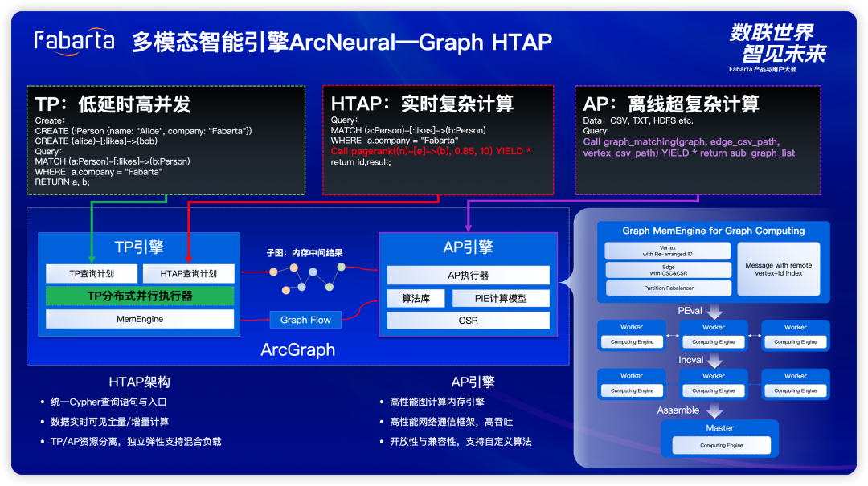Image resolution: width=868 pixels, height=486 pixels.
Task: Click the 'Message with remote vertex-id index' box
Action: tap(778, 268)
